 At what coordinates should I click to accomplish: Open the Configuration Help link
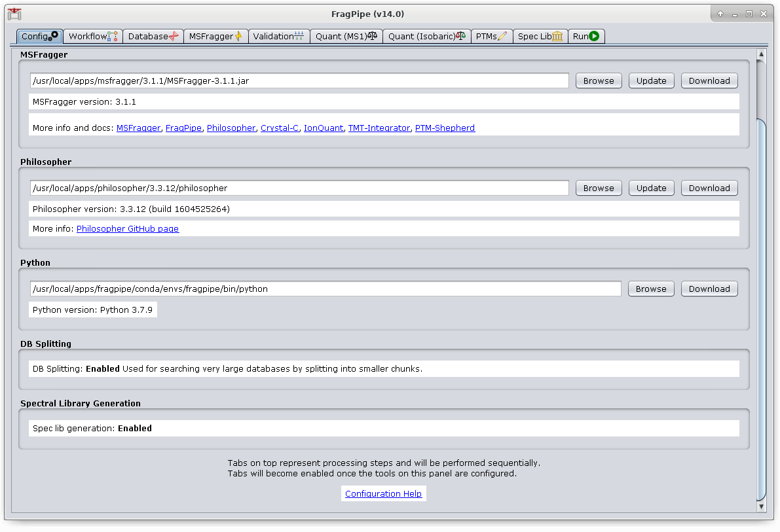coord(383,494)
